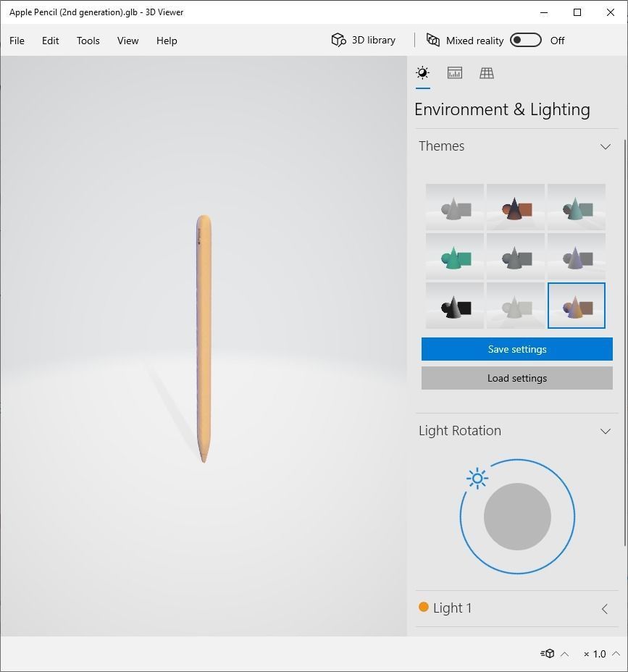Screen dimensions: 628x672
Task: Select the bright green theme thumbnail
Action: 455,256
